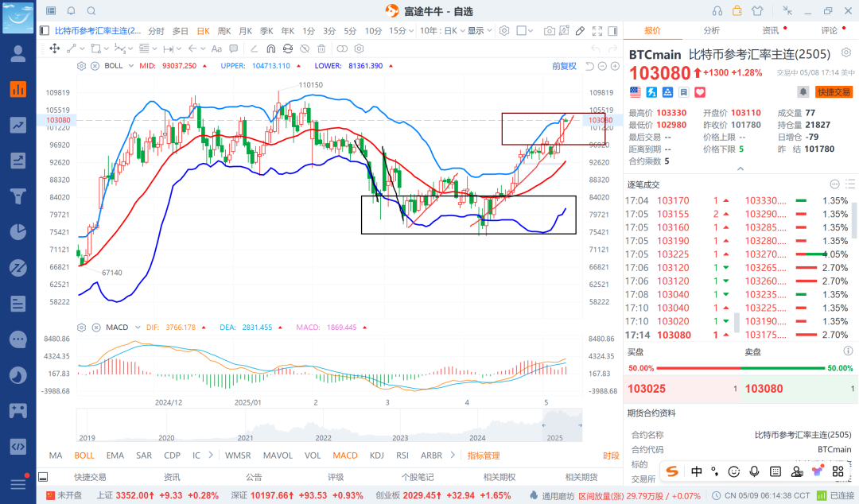Switch to 周K weekly chart
This screenshot has height=504, width=859.
tap(224, 31)
